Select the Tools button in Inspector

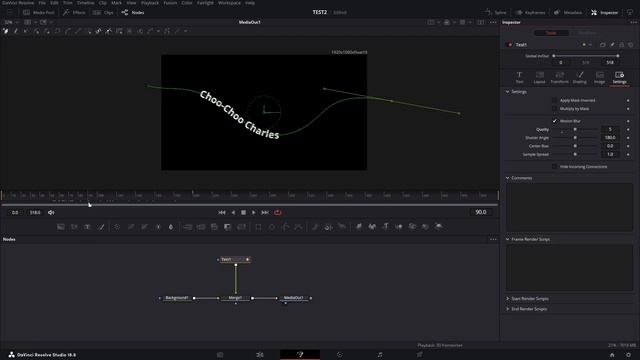(x=551, y=33)
